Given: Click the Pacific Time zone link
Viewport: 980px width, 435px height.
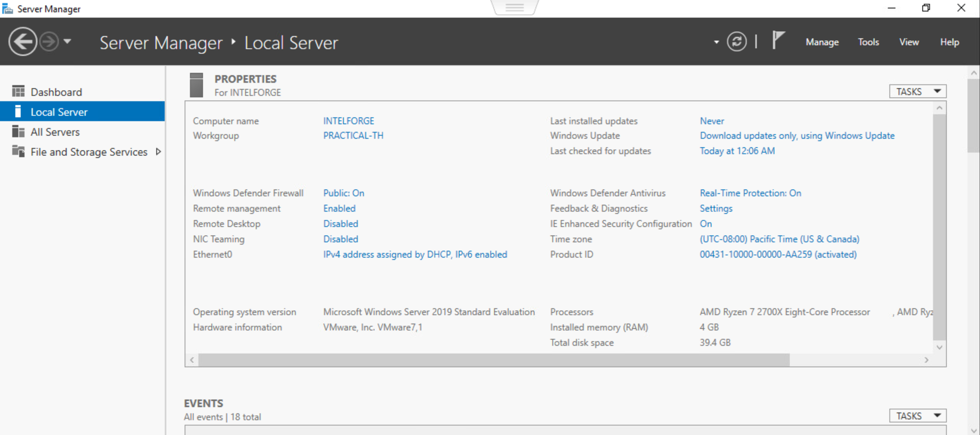Looking at the screenshot, I should 779,239.
